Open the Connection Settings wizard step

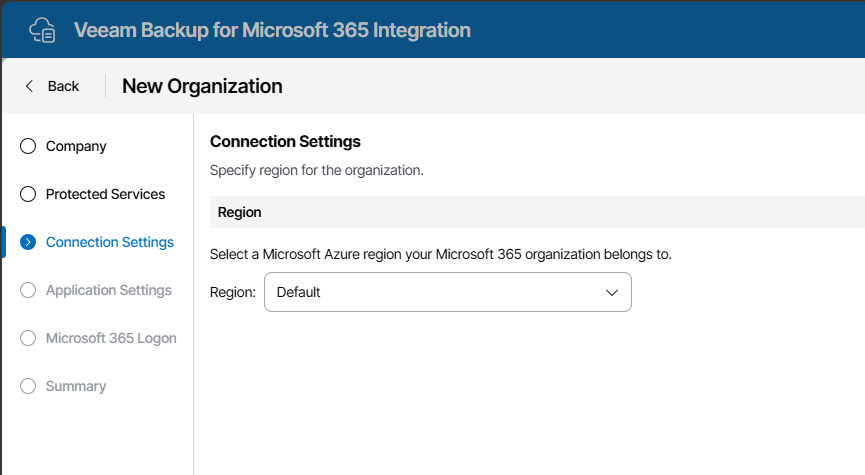tap(110, 242)
